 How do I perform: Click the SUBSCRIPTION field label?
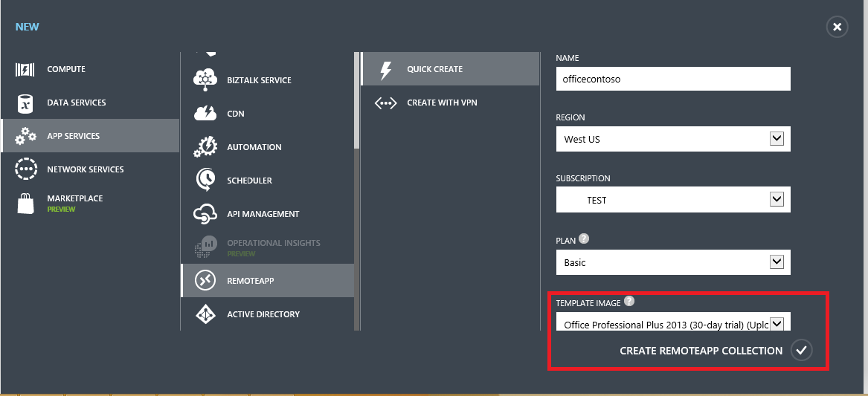pyautogui.click(x=583, y=178)
